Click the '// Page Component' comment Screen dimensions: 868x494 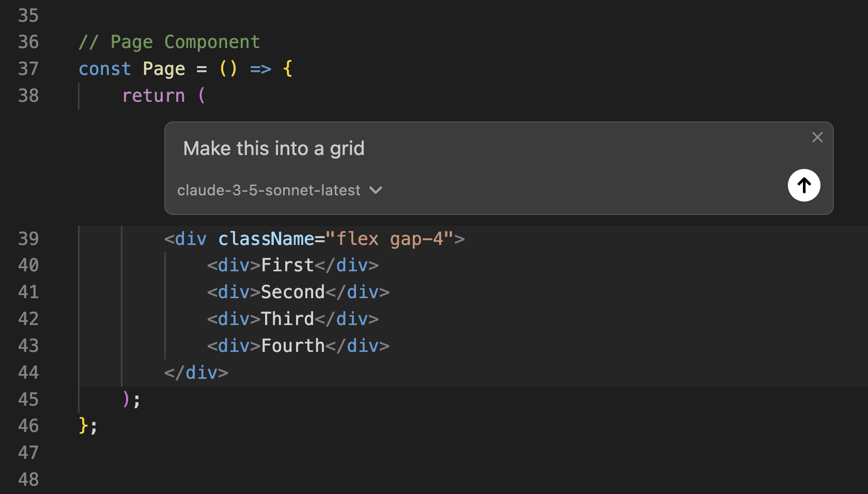point(168,41)
